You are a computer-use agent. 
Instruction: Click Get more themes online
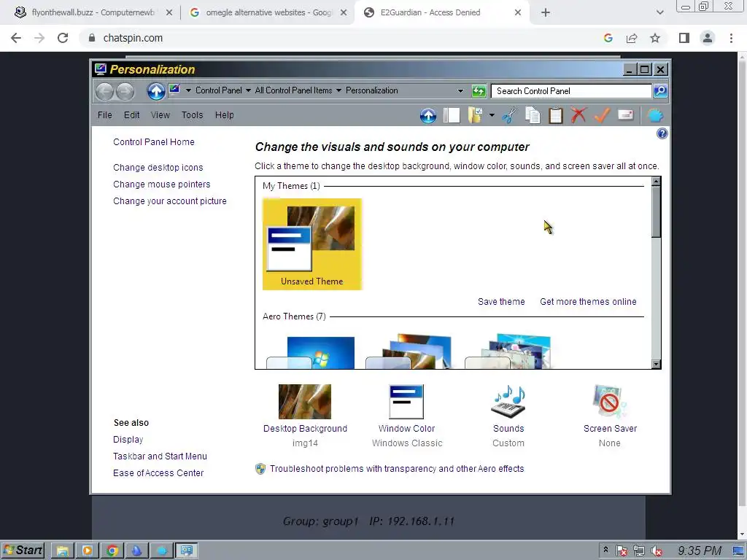tap(588, 301)
